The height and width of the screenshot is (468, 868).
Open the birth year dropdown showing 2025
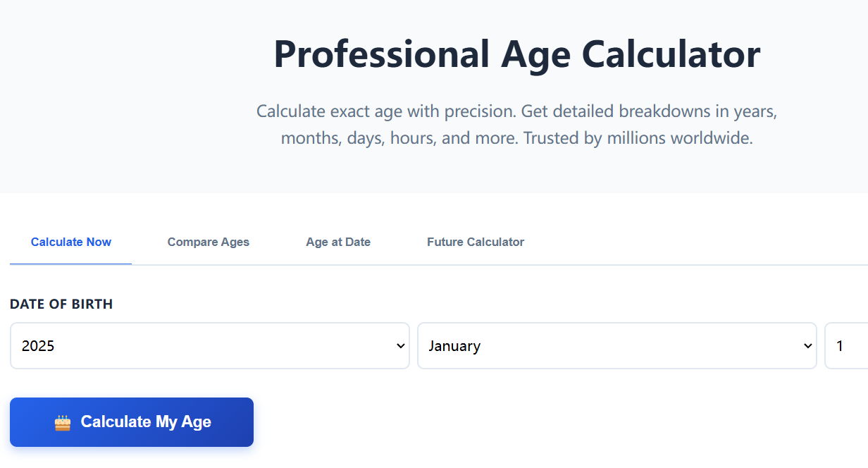(209, 345)
